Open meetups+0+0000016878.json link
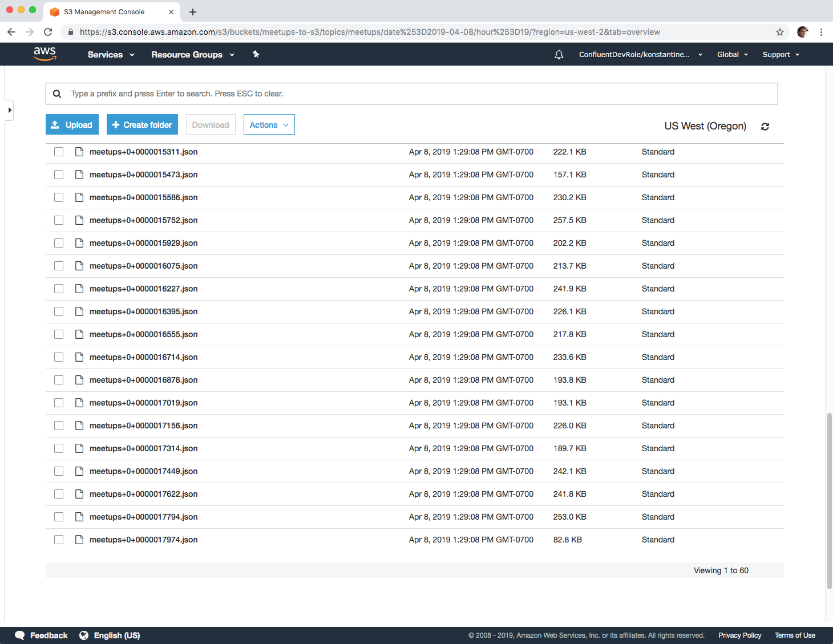 [144, 380]
